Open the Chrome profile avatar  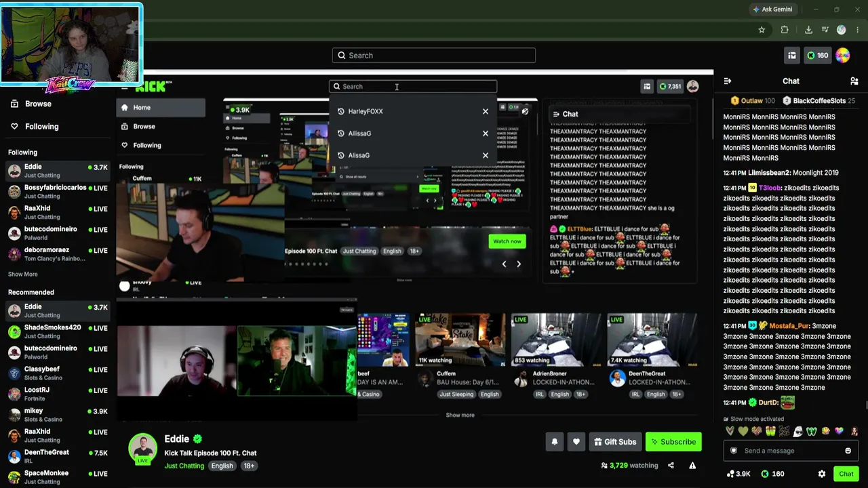pyautogui.click(x=842, y=30)
